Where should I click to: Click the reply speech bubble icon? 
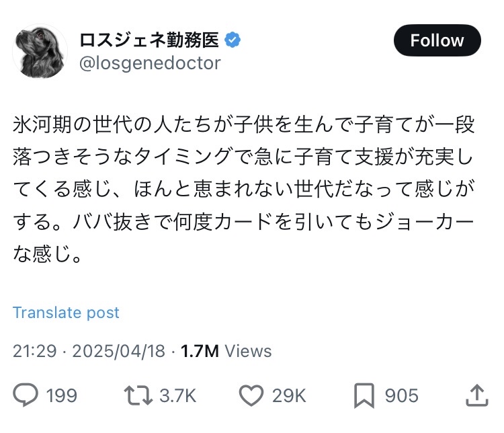click(27, 395)
